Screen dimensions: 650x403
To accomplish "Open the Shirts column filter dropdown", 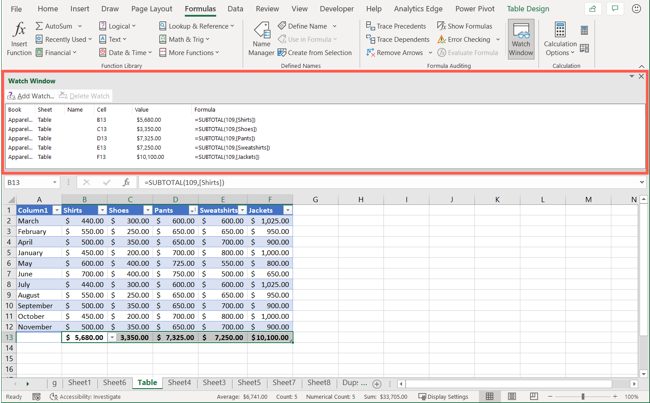I will point(102,211).
